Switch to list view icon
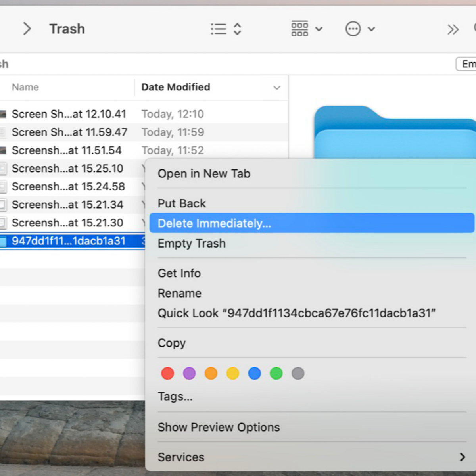The height and width of the screenshot is (476, 476). pos(219,29)
